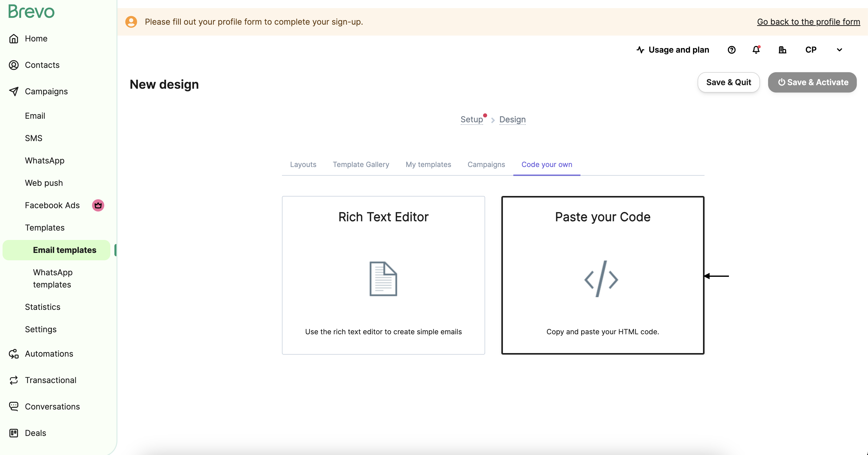Open Templates section in sidebar
The width and height of the screenshot is (868, 455).
point(44,228)
